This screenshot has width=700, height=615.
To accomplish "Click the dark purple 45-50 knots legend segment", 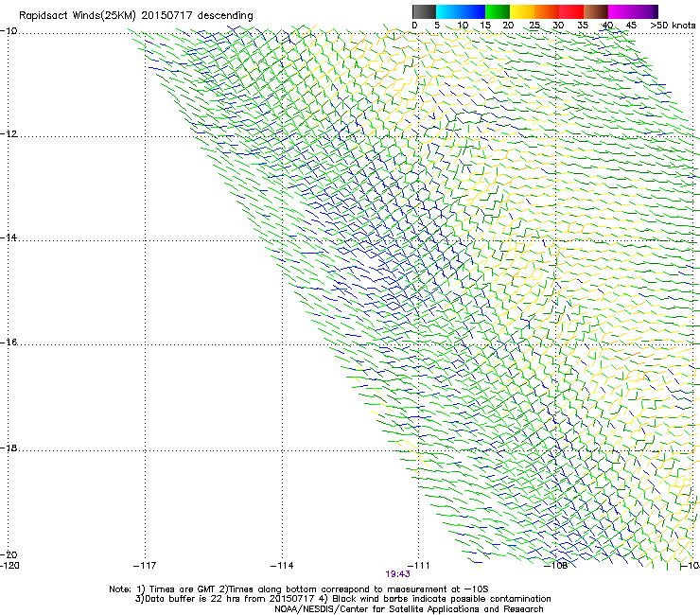I will [x=645, y=11].
